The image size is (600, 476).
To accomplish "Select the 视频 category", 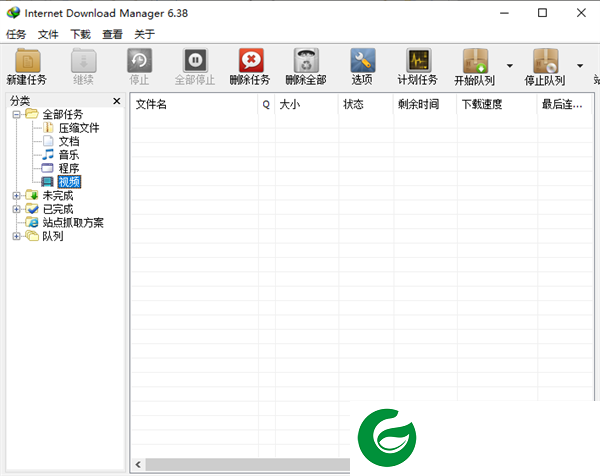I will click(x=69, y=182).
